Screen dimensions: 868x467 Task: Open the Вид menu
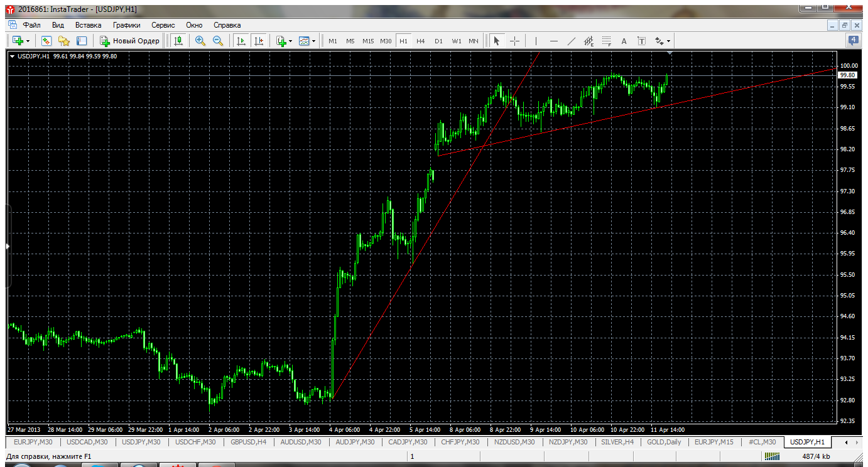(x=58, y=25)
